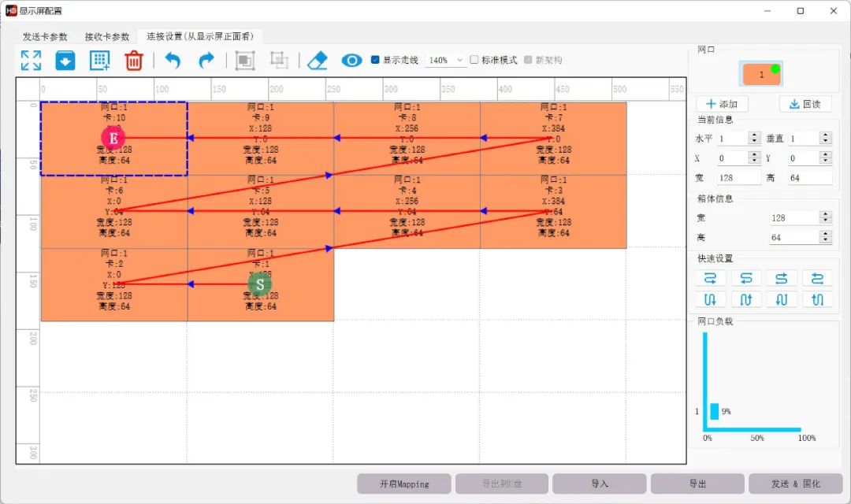Screen dimensions: 851x504
Task: Click the 水平 value spinner arrows
Action: pyautogui.click(x=754, y=139)
